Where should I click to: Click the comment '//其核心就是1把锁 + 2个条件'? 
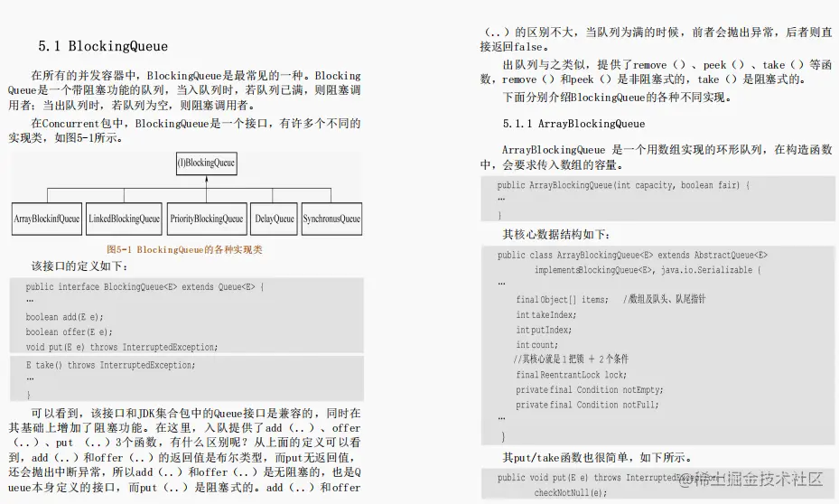coord(571,359)
